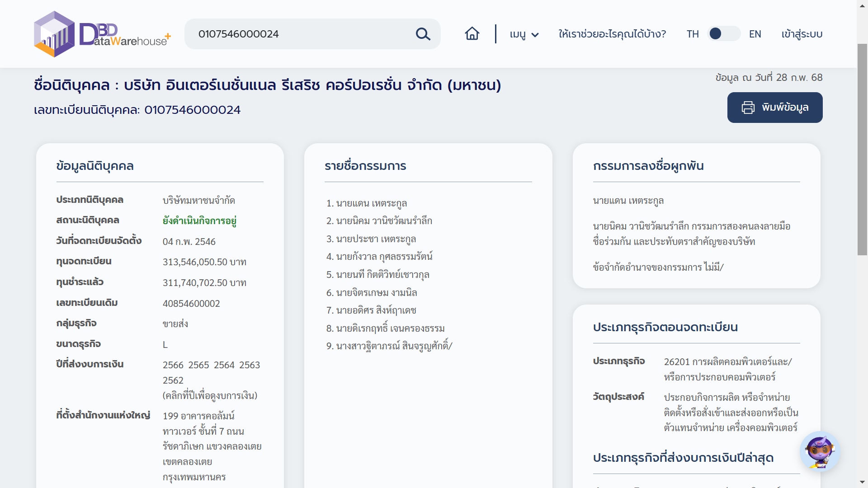Click the chevron next to เมนู
This screenshot has height=488, width=868.
coord(535,35)
